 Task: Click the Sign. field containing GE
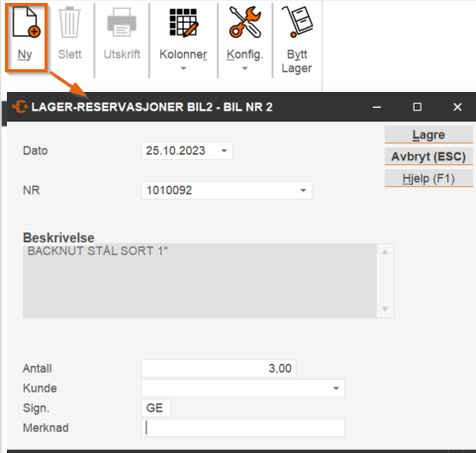tap(156, 408)
